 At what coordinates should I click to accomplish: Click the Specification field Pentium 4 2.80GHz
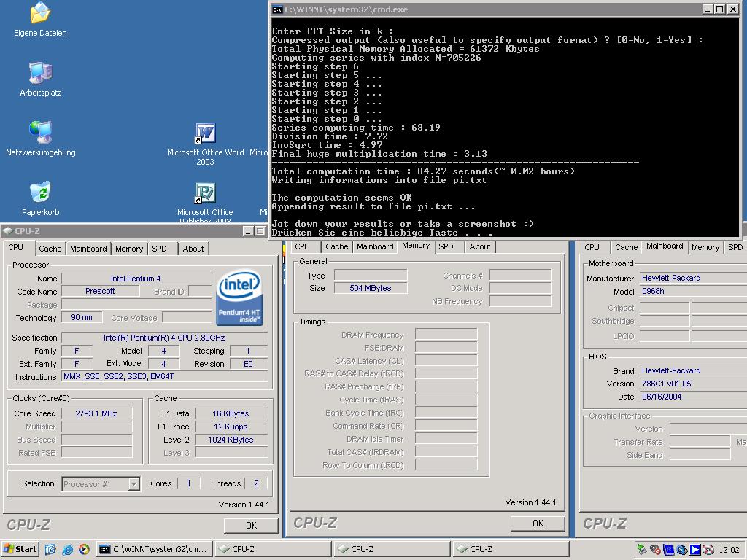(x=164, y=338)
